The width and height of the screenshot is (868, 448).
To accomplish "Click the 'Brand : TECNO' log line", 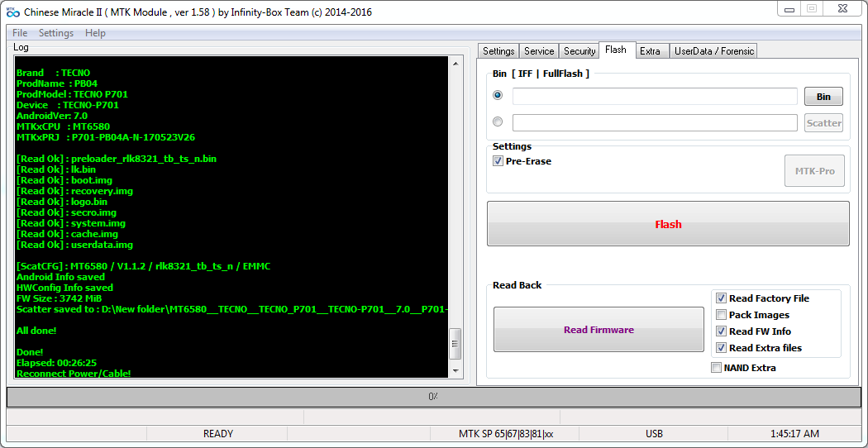I will [x=53, y=73].
